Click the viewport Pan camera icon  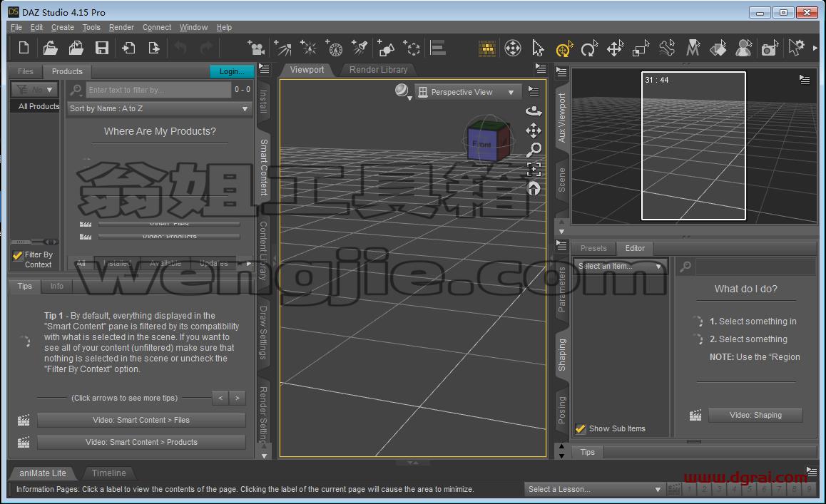534,130
